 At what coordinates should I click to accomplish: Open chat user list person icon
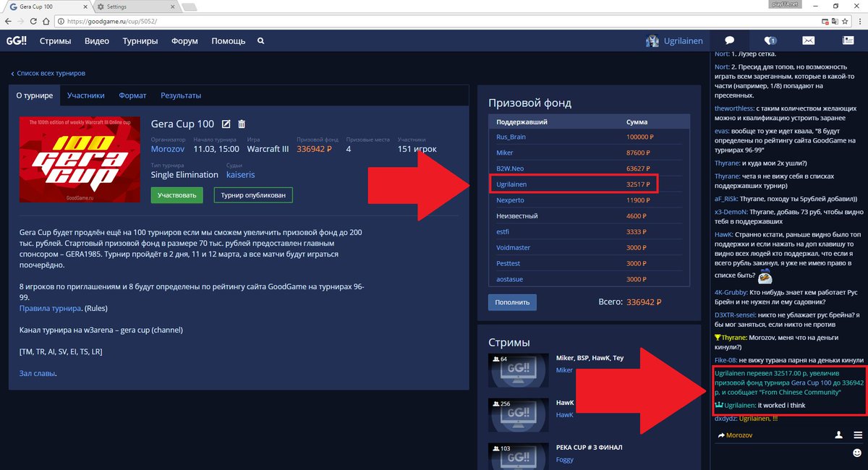click(x=839, y=435)
